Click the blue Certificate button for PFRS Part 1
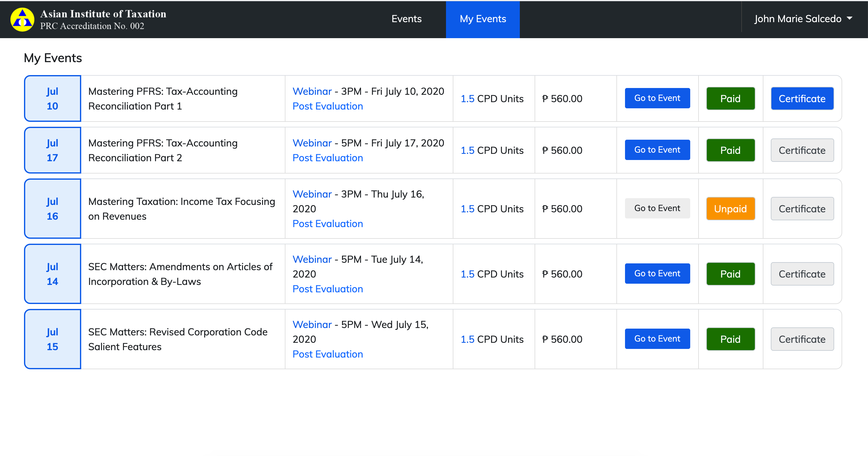The height and width of the screenshot is (456, 868). (x=802, y=98)
